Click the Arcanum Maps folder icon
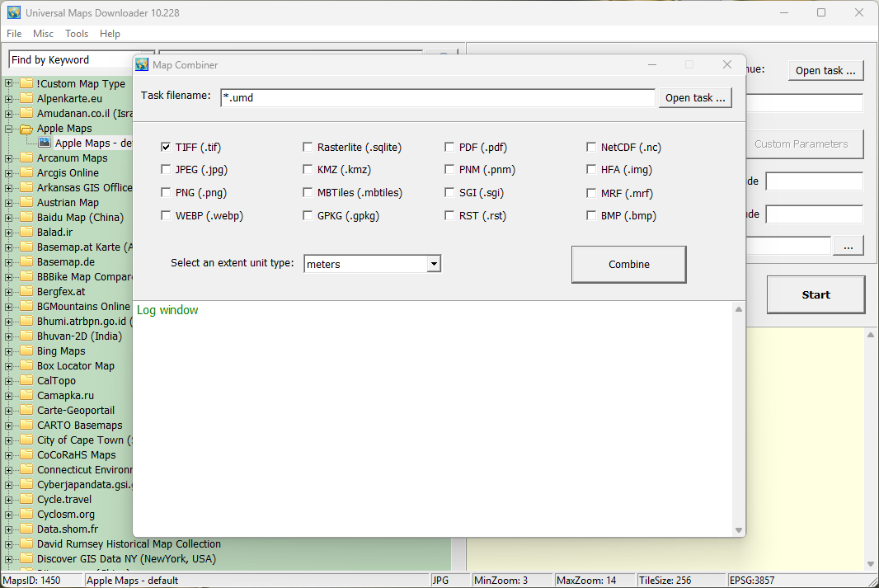The width and height of the screenshot is (879, 588). tap(26, 158)
